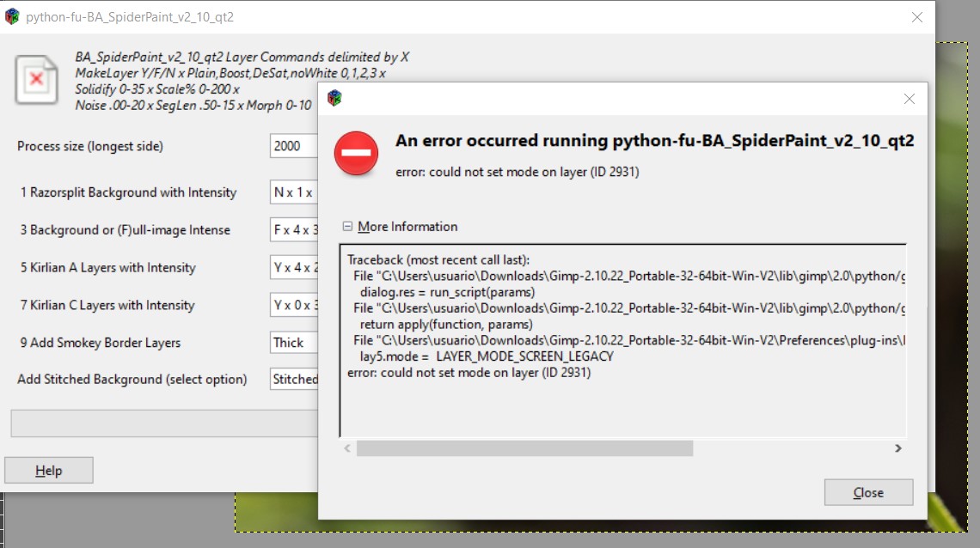Click GIMP icon in error dialog title bar
The width and height of the screenshot is (980, 548).
point(335,98)
